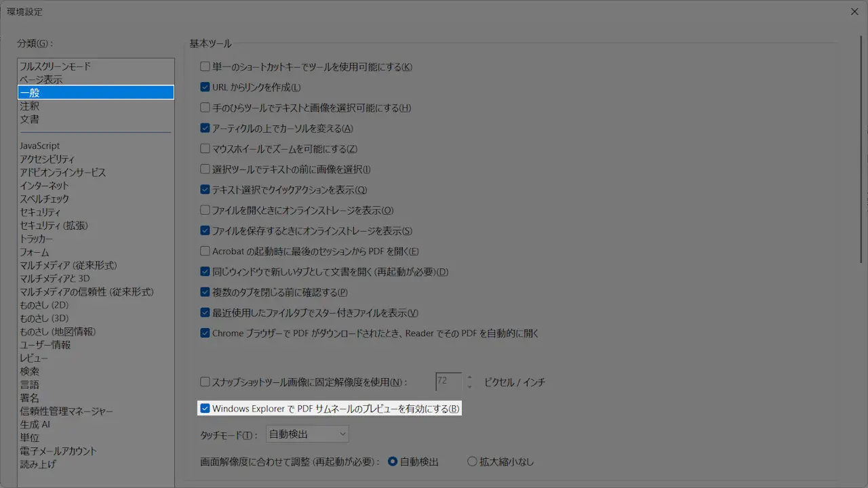
Task: Uncheck URL からリンクを作成
Action: (205, 87)
